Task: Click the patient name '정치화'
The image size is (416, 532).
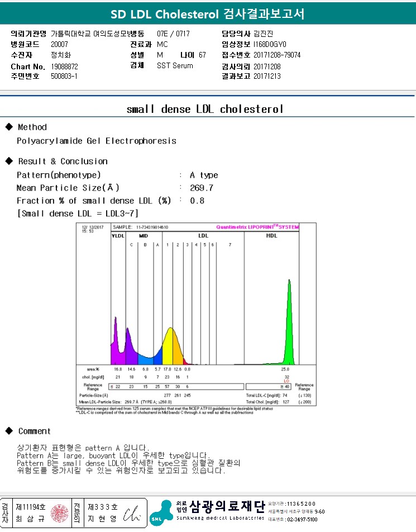Action: [x=61, y=55]
